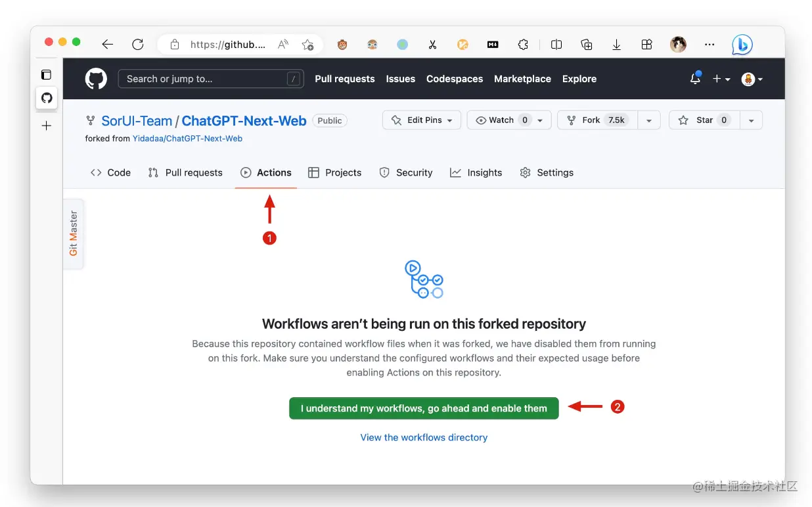Switch to the Projects tab
This screenshot has height=507, width=812.
(x=334, y=172)
